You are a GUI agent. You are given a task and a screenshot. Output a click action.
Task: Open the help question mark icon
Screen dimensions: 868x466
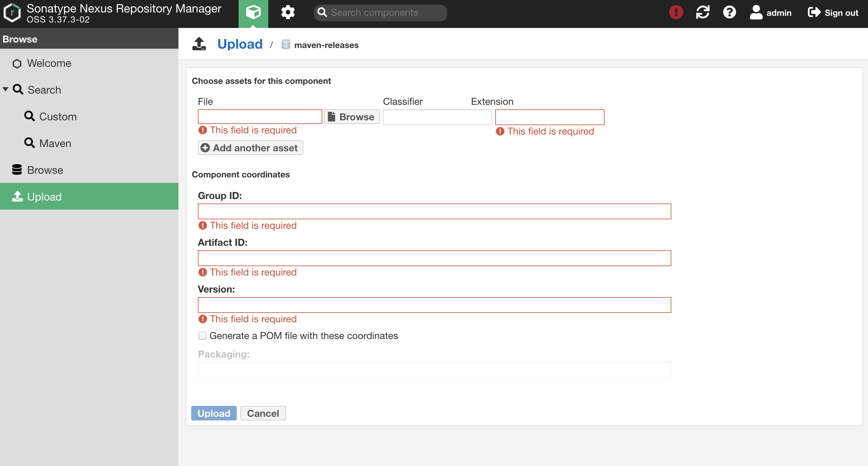[x=729, y=13]
